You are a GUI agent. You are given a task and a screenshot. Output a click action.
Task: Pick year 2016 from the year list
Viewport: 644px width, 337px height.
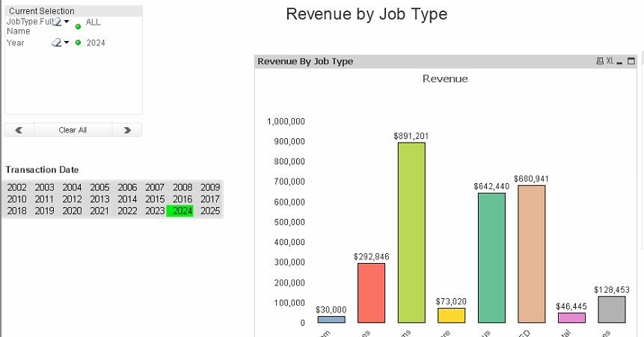183,199
